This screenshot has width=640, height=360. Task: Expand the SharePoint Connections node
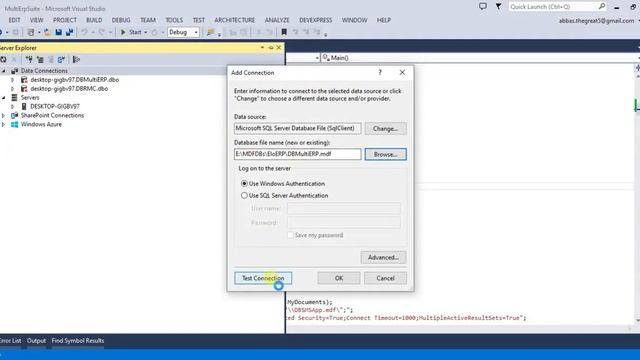click(x=4, y=116)
